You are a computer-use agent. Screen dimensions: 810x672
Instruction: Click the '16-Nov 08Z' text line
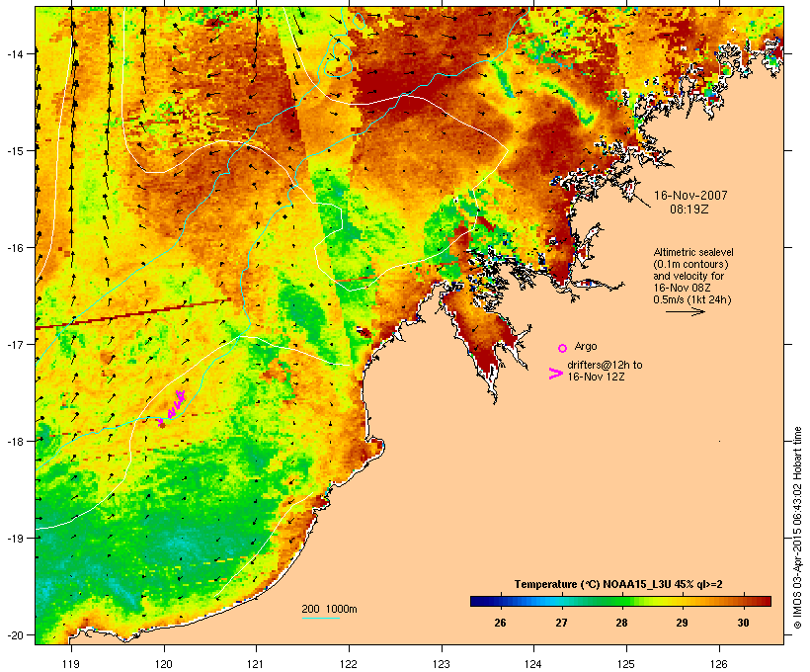(682, 288)
